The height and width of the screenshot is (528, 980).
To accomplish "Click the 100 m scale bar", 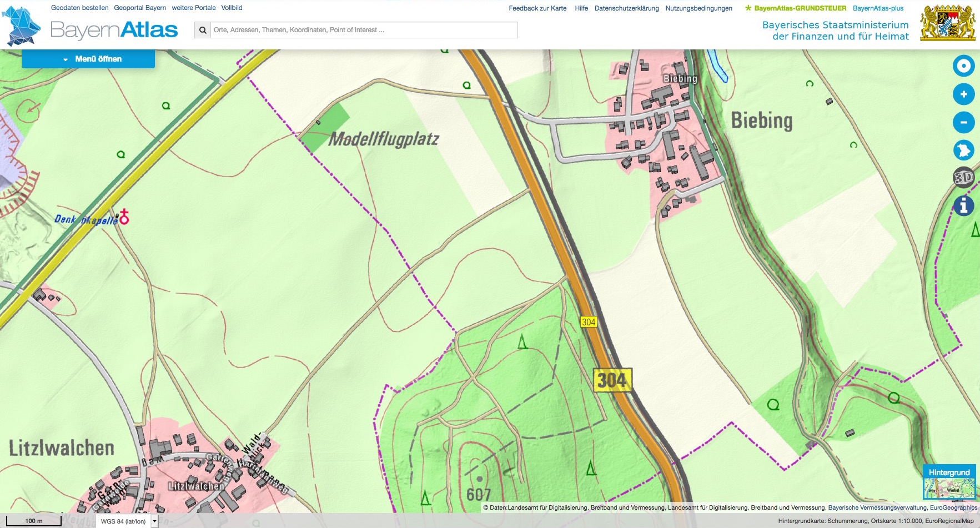I will point(34,521).
